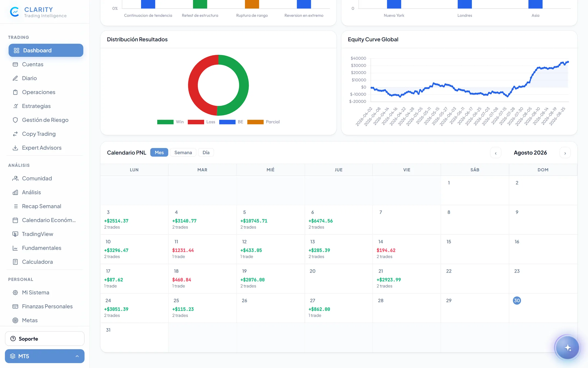Select the Copy Trading arrows icon
Screen dimensions: 588x368
pos(15,134)
